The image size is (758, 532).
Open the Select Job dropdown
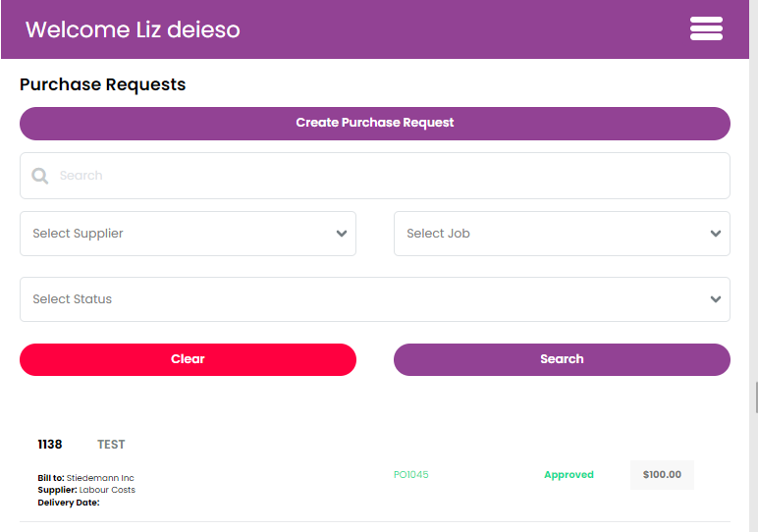point(562,234)
